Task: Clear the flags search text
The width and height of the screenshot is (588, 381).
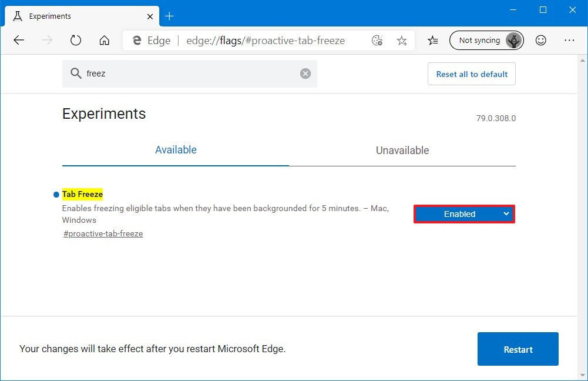Action: click(x=305, y=73)
